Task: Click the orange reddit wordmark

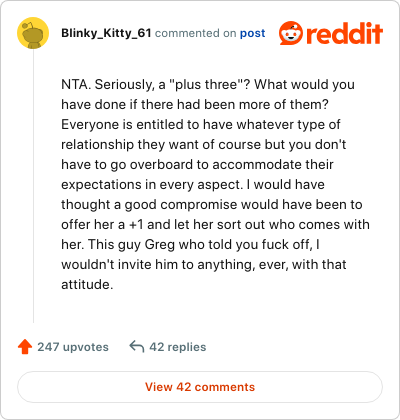Action: click(x=345, y=33)
